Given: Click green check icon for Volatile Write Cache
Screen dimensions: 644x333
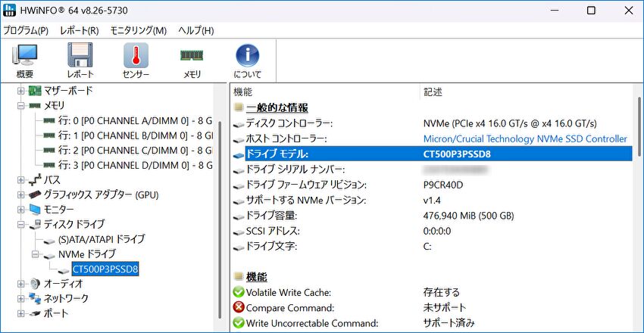Looking at the screenshot, I should 238,292.
